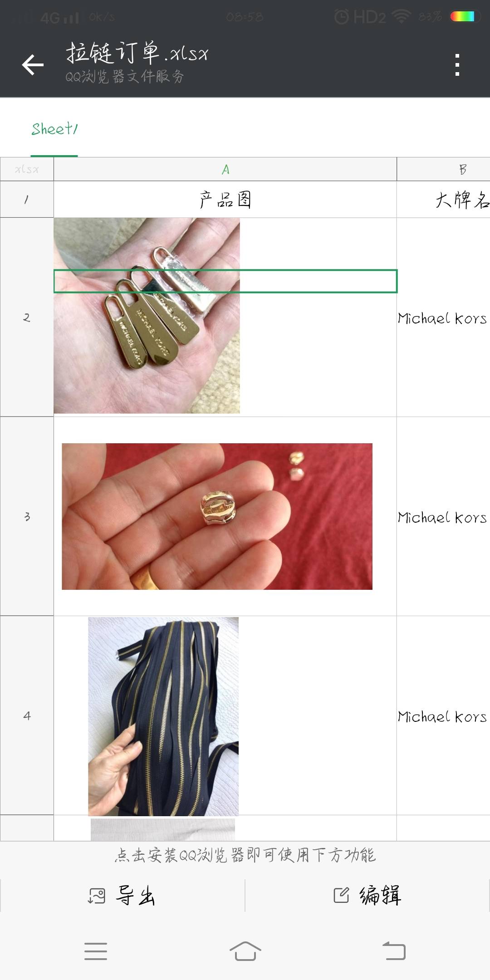Click the 产品图 header cell
This screenshot has width=490, height=980.
[225, 199]
